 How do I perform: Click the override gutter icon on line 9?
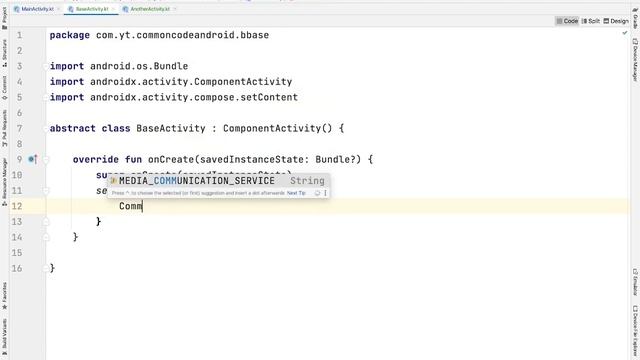tap(33, 159)
